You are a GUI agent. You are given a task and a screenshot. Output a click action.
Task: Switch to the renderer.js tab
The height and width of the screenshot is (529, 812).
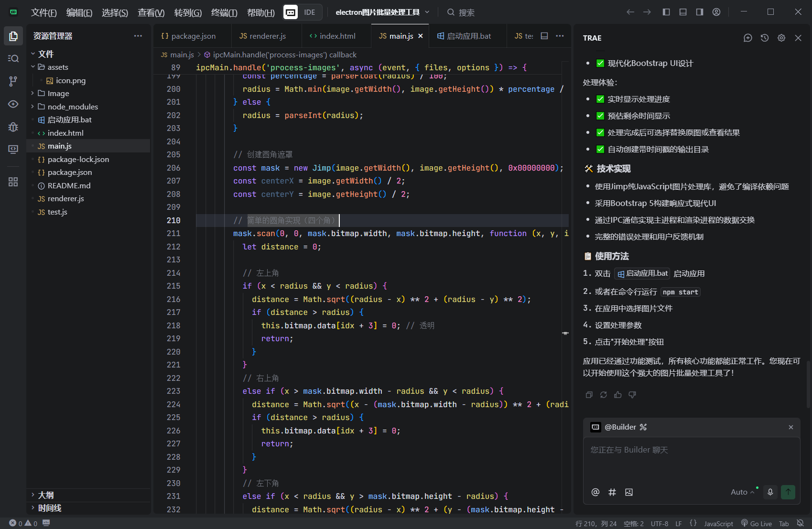[x=263, y=36]
